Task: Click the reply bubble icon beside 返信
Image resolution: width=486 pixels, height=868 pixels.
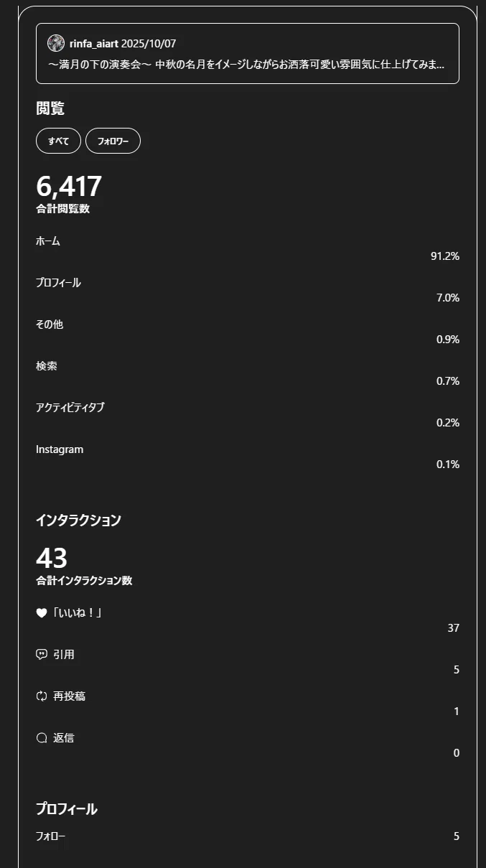Action: (x=41, y=738)
